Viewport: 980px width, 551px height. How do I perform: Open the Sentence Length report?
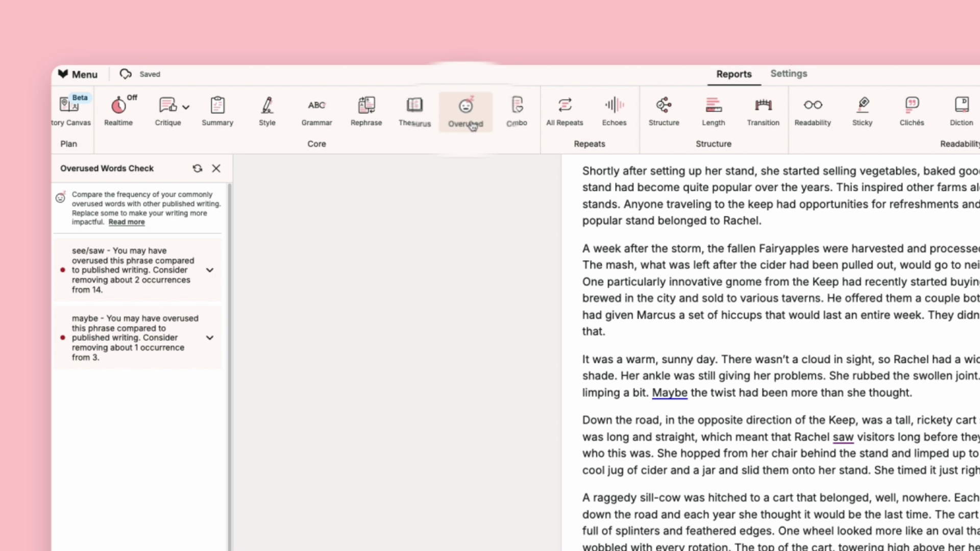coord(713,111)
